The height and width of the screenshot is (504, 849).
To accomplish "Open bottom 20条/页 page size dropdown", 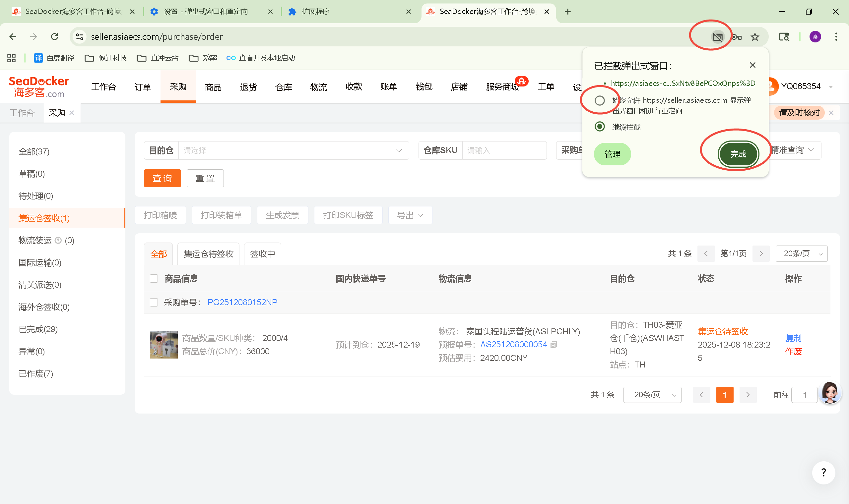I will (652, 395).
